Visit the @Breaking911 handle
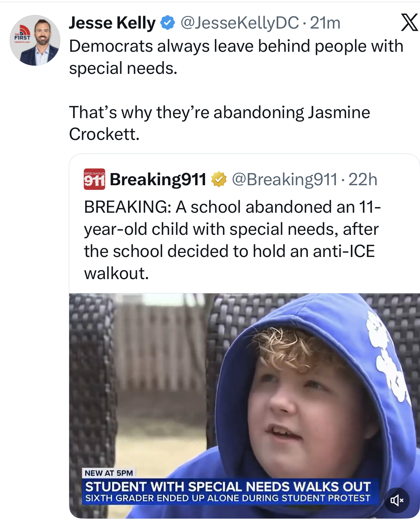 285,179
